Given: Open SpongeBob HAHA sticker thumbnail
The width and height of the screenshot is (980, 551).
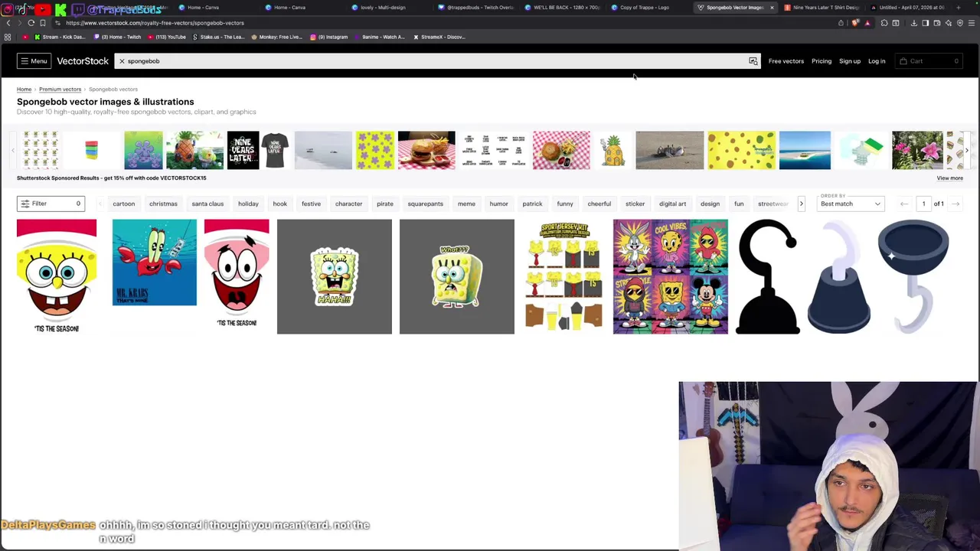Looking at the screenshot, I should (335, 276).
